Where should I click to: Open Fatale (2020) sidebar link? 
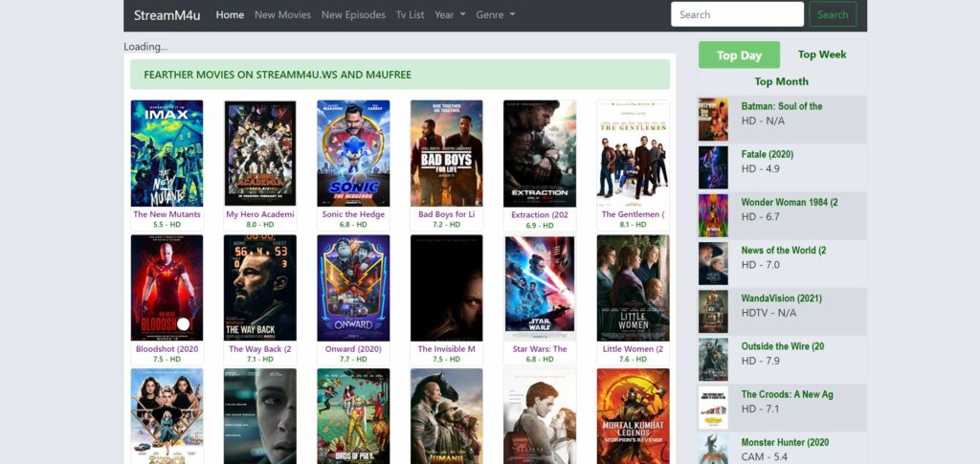[x=767, y=154]
